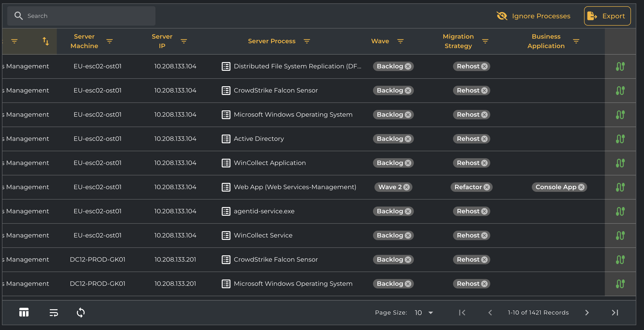Click the sort arrows in first column header
This screenshot has height=330, width=644.
click(x=45, y=41)
